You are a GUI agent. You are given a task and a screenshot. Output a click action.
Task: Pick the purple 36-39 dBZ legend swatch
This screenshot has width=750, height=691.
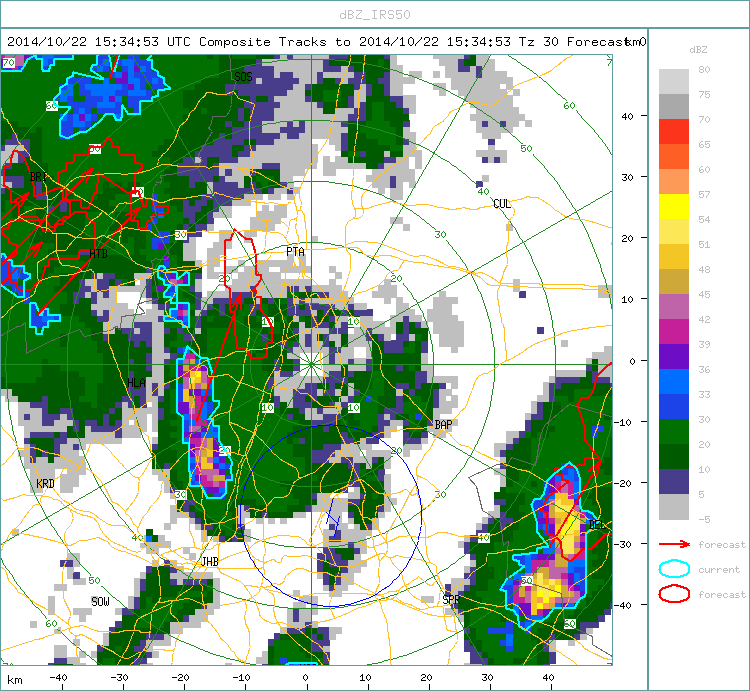(673, 356)
